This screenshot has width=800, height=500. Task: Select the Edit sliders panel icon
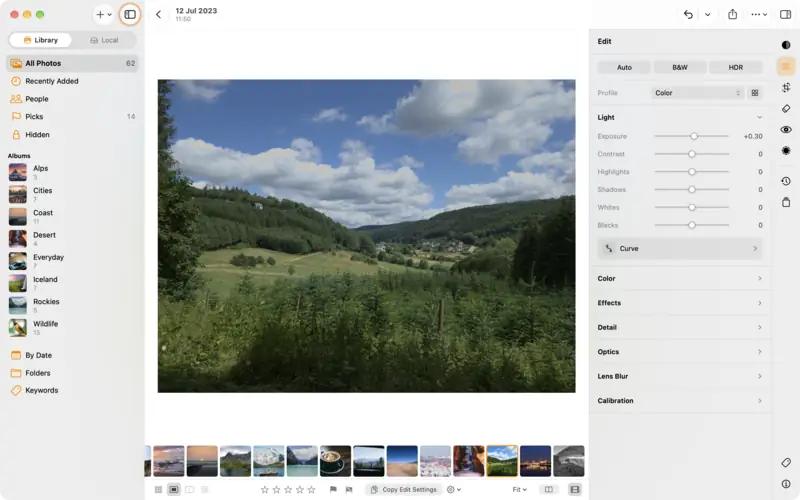[x=786, y=66]
